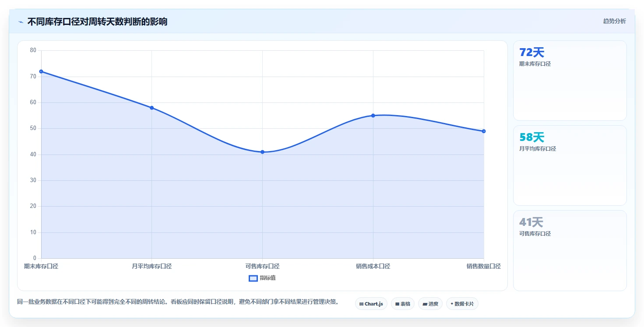Click the data point for 月平均库存口径
This screenshot has width=644, height=327.
[x=152, y=108]
